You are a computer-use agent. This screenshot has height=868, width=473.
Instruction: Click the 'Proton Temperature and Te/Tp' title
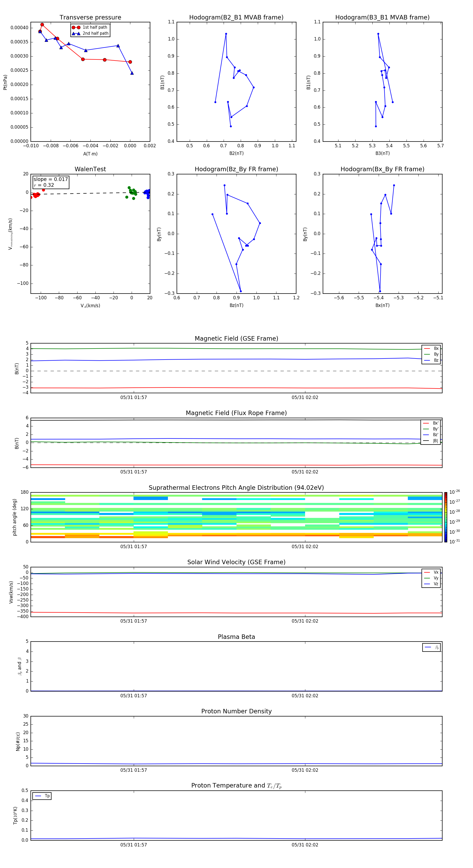coord(236,786)
